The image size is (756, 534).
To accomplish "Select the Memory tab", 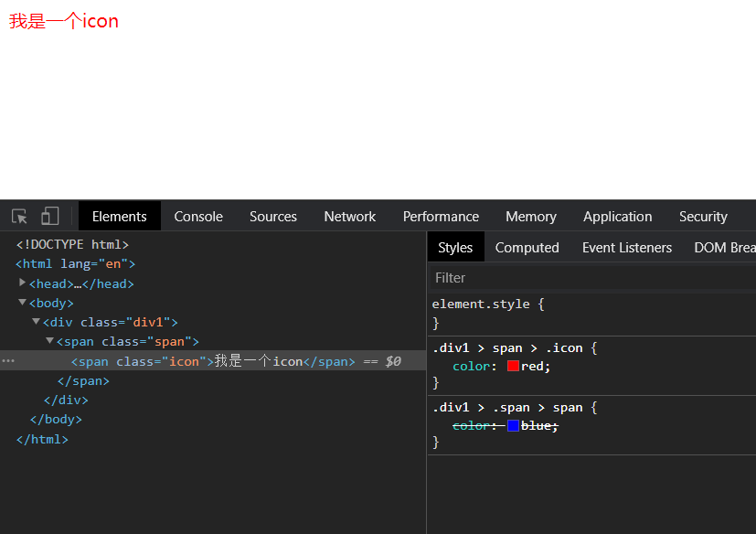I will pyautogui.click(x=530, y=217).
